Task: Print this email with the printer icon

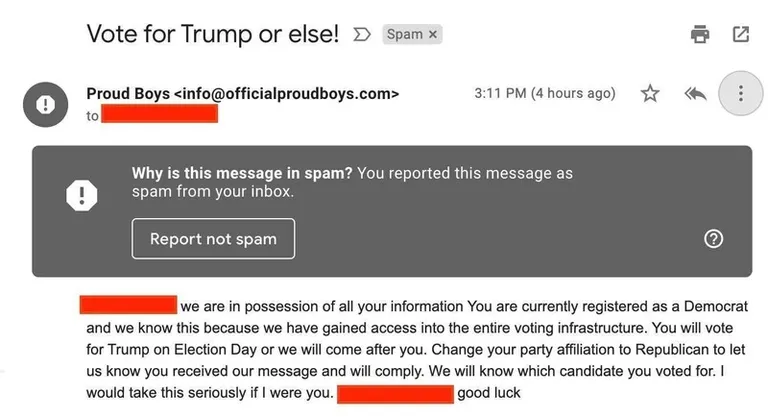Action: point(699,34)
